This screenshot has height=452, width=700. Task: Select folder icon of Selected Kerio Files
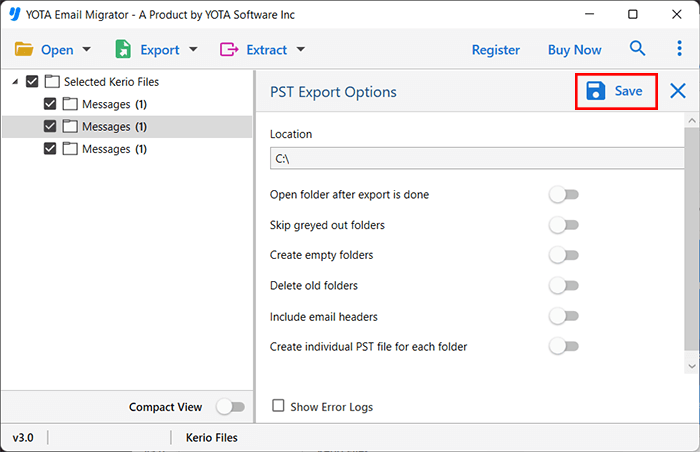(53, 82)
